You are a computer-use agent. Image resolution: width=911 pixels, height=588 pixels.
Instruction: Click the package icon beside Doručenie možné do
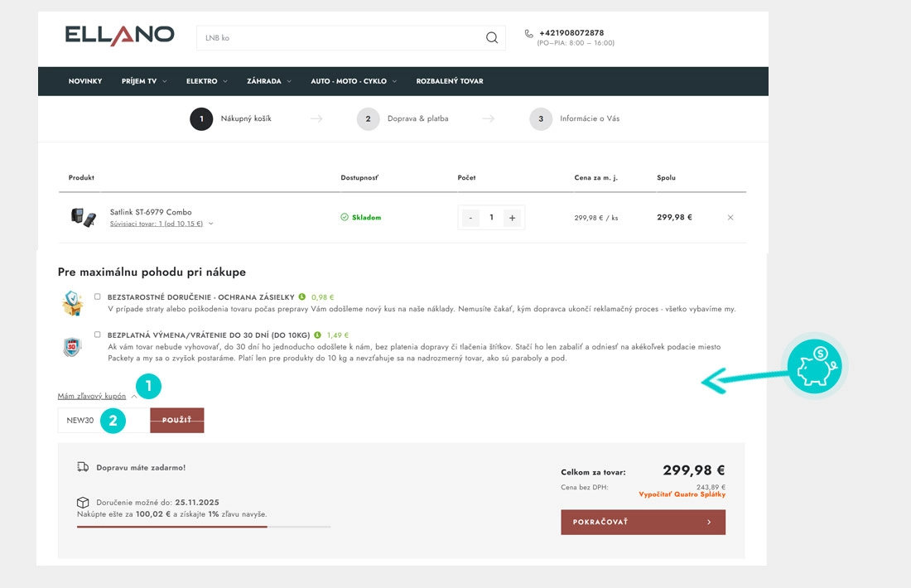[83, 502]
